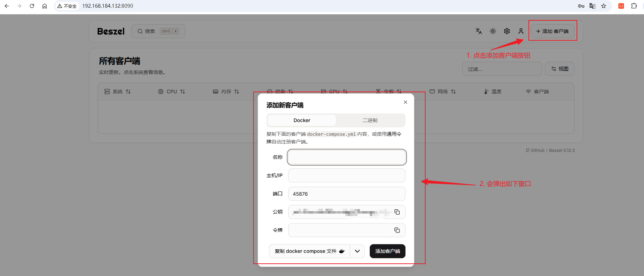The image size is (644, 276).
Task: Switch to the 二进制 tab
Action: 370,120
